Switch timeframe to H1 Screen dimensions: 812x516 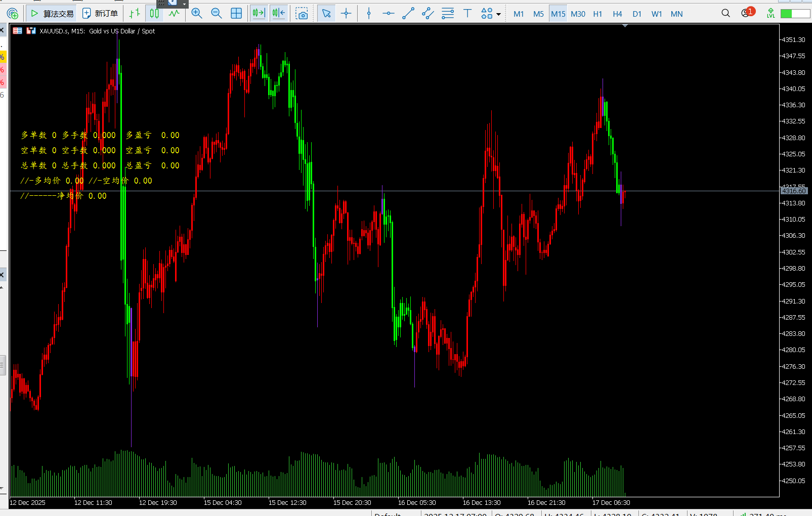coord(597,14)
